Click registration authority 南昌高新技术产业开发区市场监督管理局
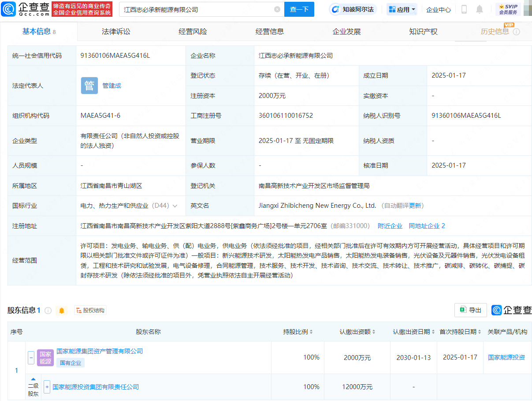532x401 pixels. [x=314, y=186]
